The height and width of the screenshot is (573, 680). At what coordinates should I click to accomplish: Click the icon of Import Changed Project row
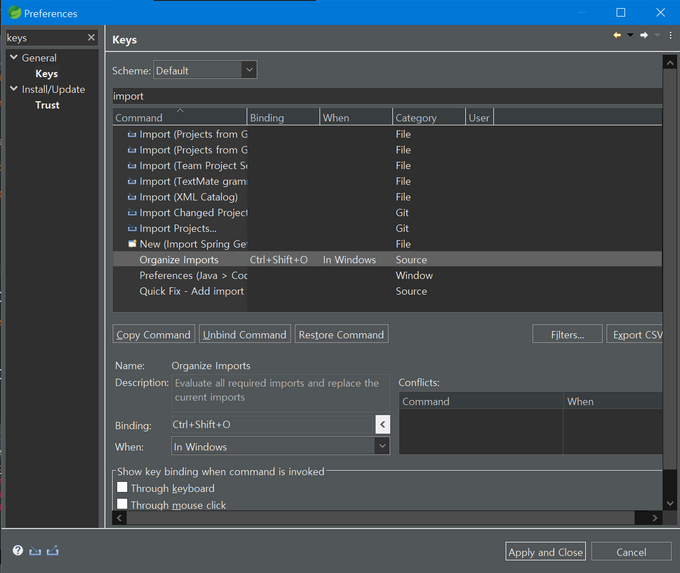[x=132, y=213]
